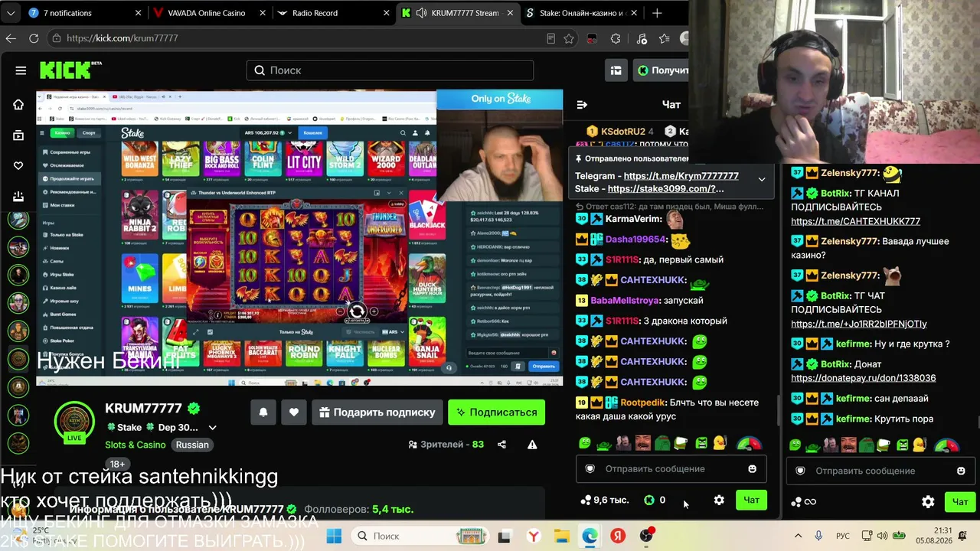This screenshot has width=980, height=551.
Task: Open Following heart in the Kick sidebar
Action: pyautogui.click(x=18, y=166)
